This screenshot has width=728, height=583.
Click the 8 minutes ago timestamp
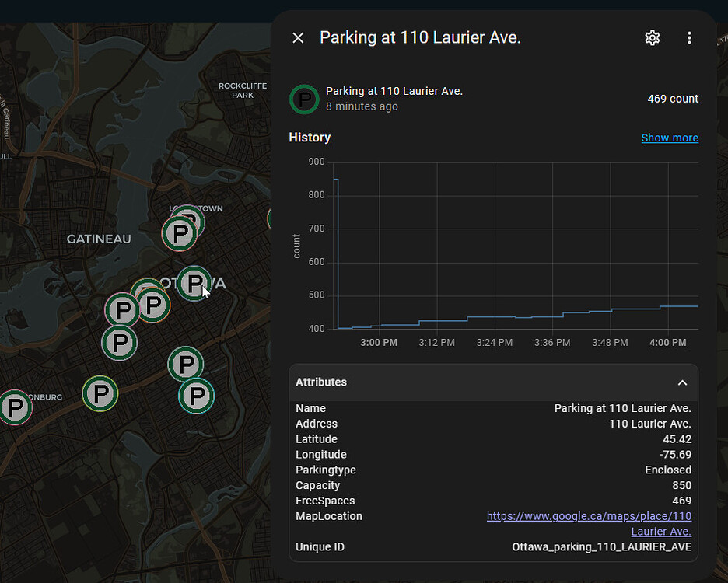(362, 106)
